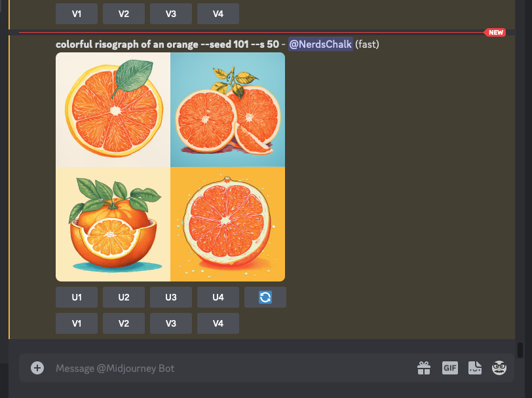This screenshot has height=398, width=532.
Task: Open the gift Nitro icon
Action: tap(424, 368)
